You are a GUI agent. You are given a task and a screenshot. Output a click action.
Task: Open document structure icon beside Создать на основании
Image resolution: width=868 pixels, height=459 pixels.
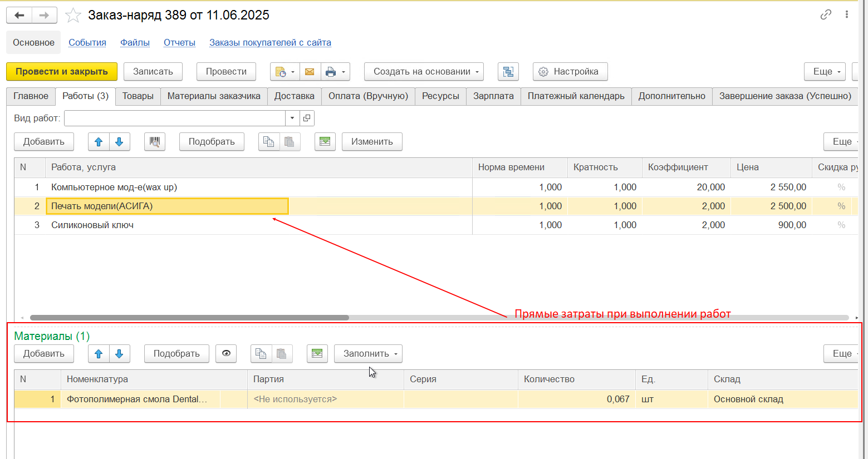[508, 72]
